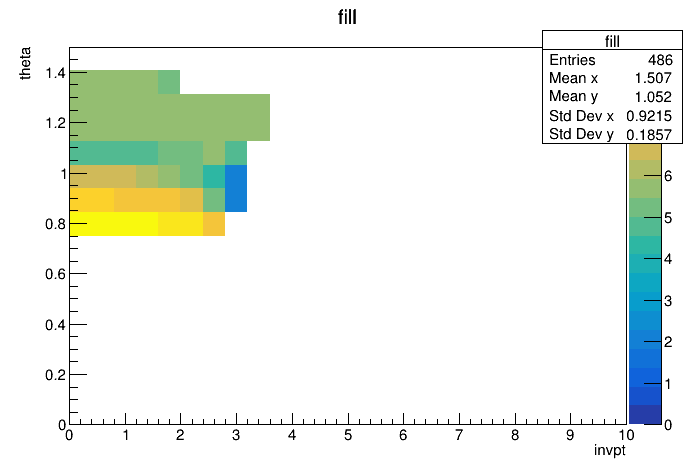Click y-axis tick label 0.6

(55, 274)
